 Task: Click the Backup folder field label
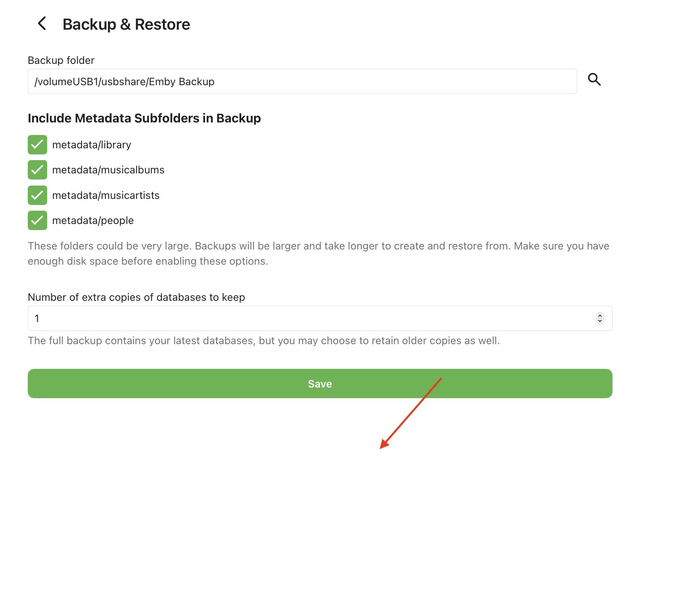coord(61,60)
